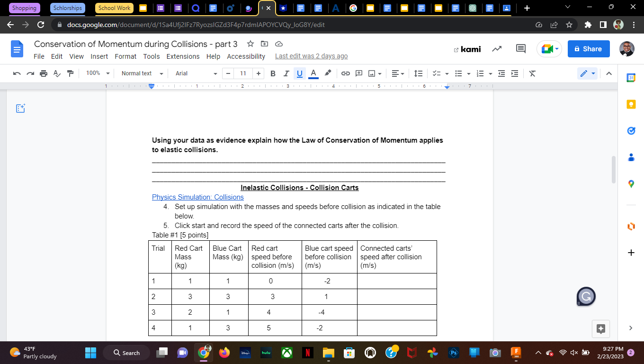
Task: Open the text color picker
Action: coord(313,73)
